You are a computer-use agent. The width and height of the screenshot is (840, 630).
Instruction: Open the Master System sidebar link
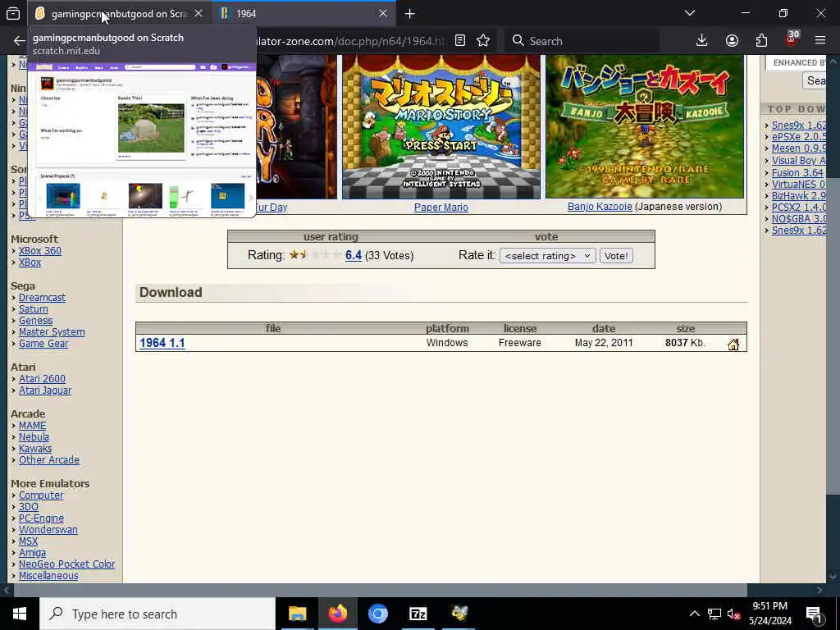point(52,332)
